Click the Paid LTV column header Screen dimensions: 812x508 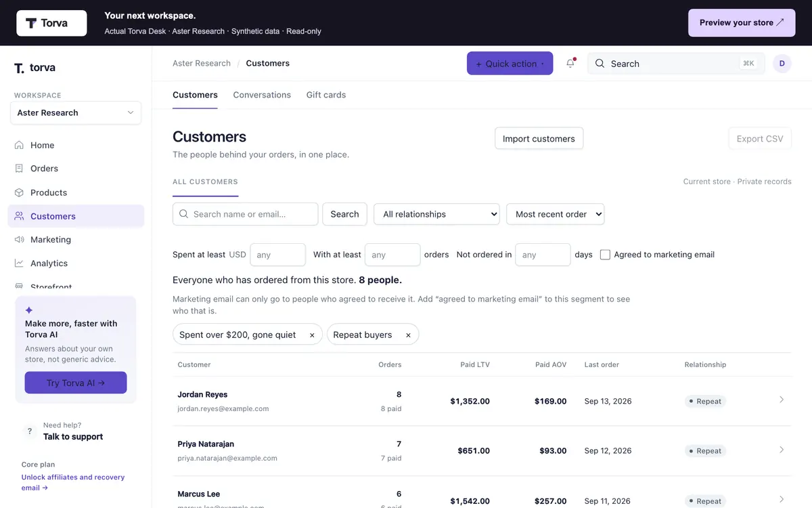(x=475, y=364)
